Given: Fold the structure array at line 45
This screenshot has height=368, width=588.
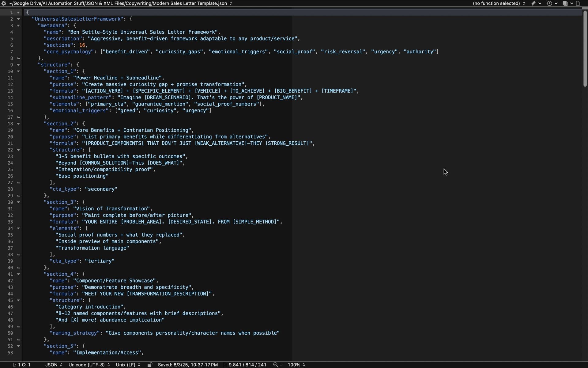Looking at the screenshot, I should (18, 301).
